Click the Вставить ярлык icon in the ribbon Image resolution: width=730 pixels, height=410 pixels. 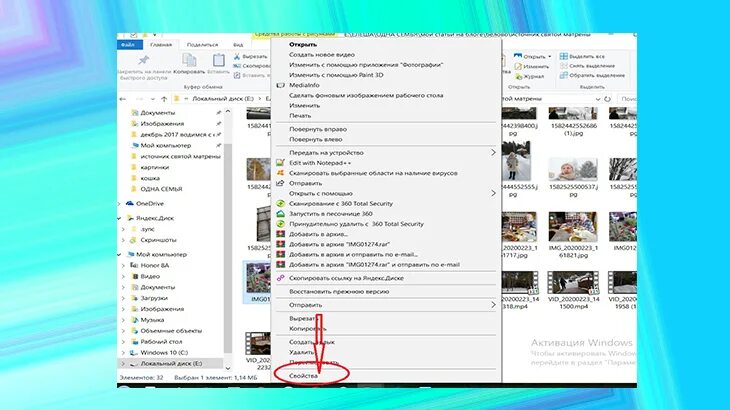point(237,75)
